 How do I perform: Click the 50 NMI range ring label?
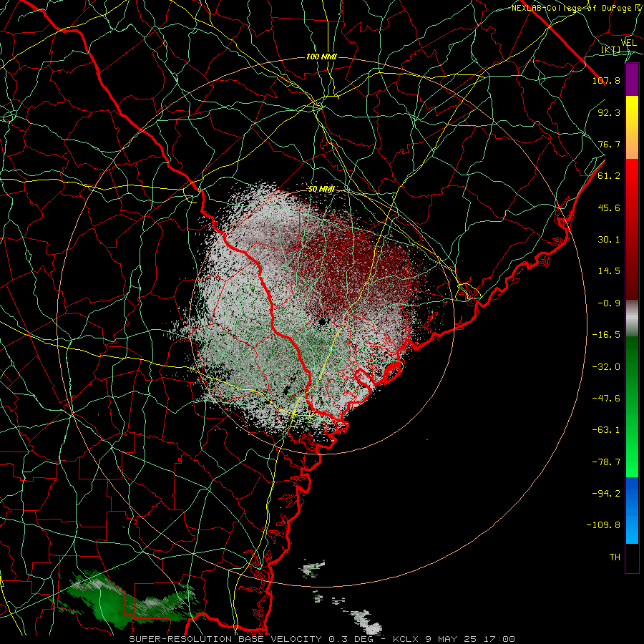[321, 190]
